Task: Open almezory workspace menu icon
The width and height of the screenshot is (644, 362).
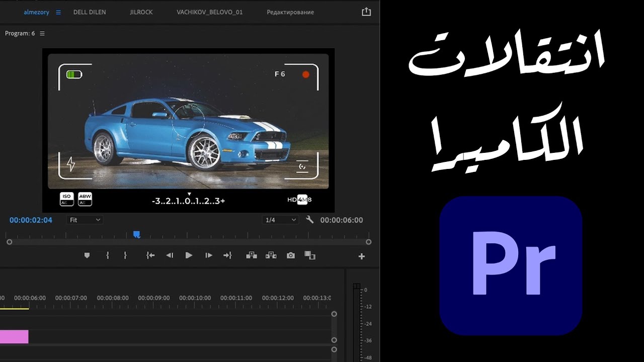Action: 58,12
